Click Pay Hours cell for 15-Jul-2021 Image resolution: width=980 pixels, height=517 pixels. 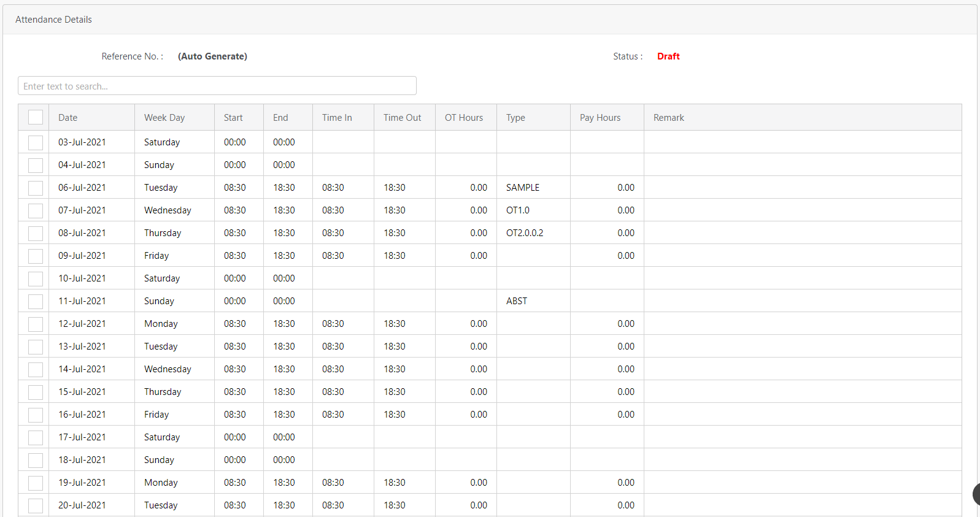click(x=607, y=392)
